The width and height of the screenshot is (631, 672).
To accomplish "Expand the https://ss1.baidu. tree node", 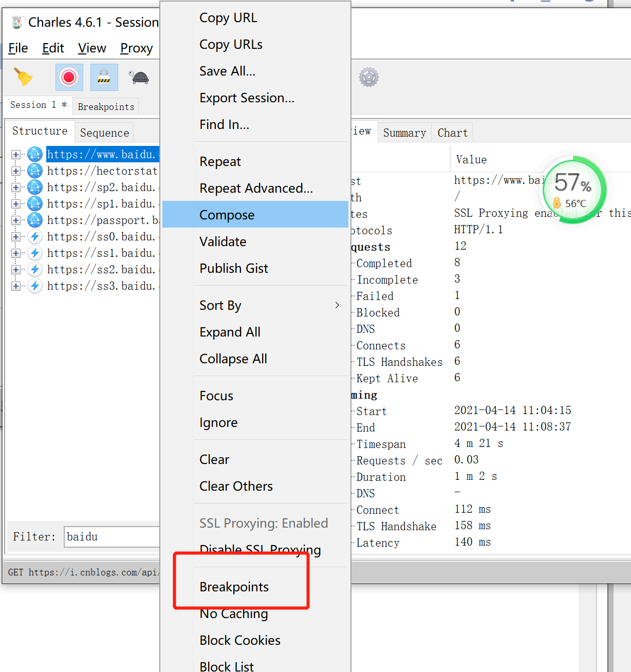I will 16,253.
